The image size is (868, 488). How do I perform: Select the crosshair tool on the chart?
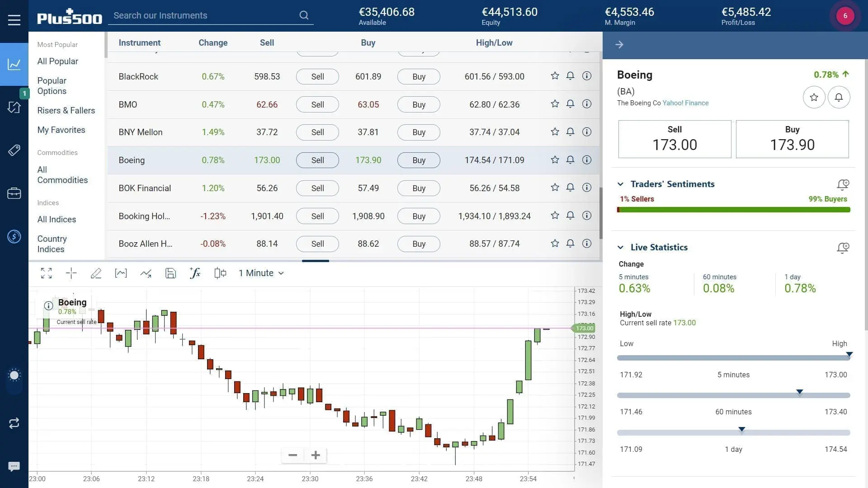[x=71, y=273]
